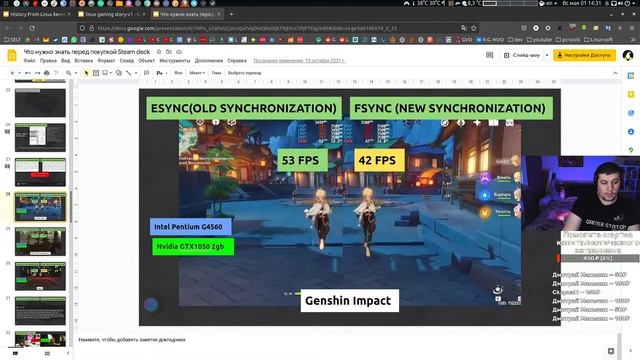
Task: Select the dark text-only slide thumbnail
Action: pyautogui.click(x=40, y=311)
